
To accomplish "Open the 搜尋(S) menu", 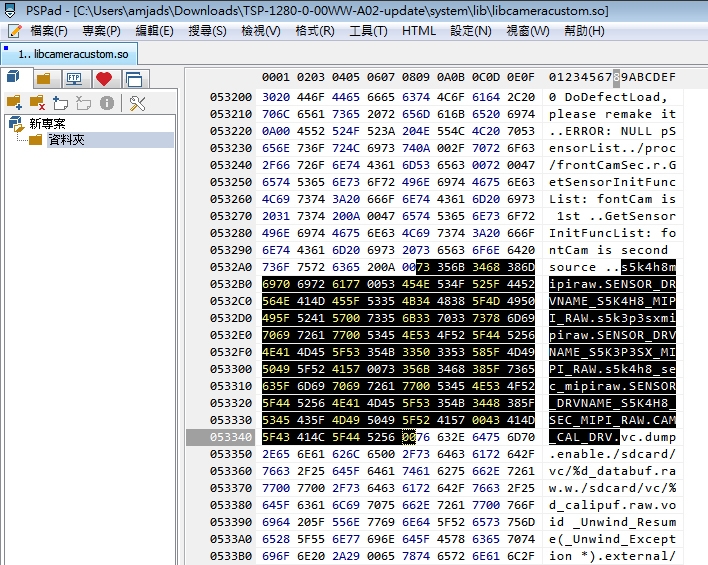I will [207, 31].
